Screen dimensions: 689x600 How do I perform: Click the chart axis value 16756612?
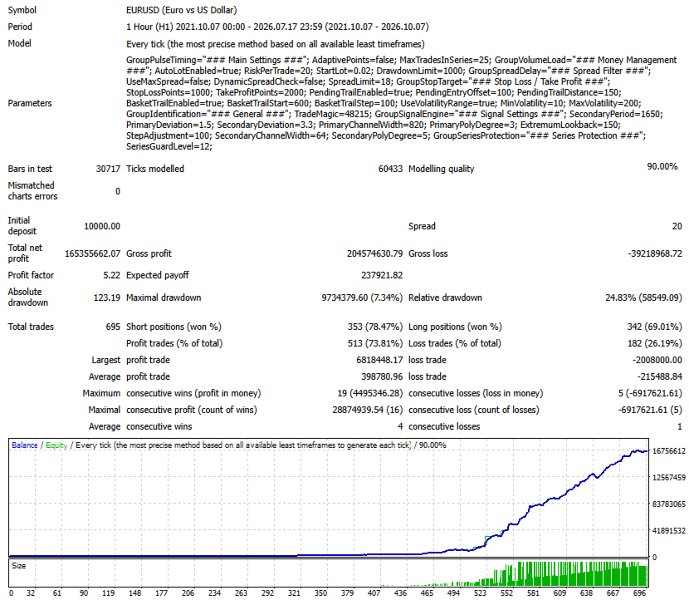(669, 451)
